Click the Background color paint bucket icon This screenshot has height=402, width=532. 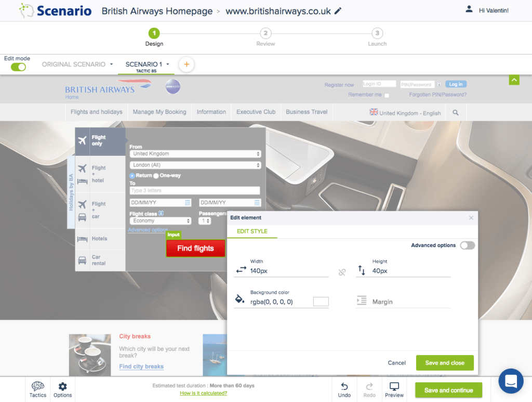[240, 299]
